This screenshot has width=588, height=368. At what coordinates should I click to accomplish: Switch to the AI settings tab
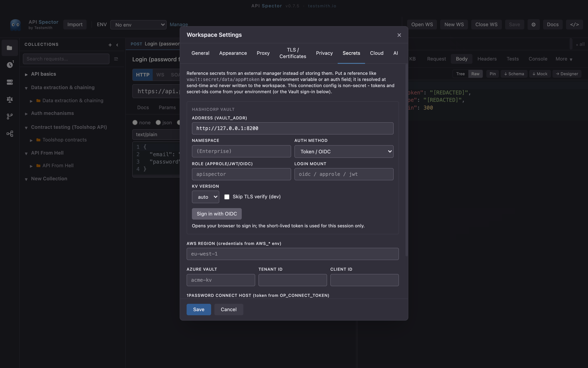[395, 53]
